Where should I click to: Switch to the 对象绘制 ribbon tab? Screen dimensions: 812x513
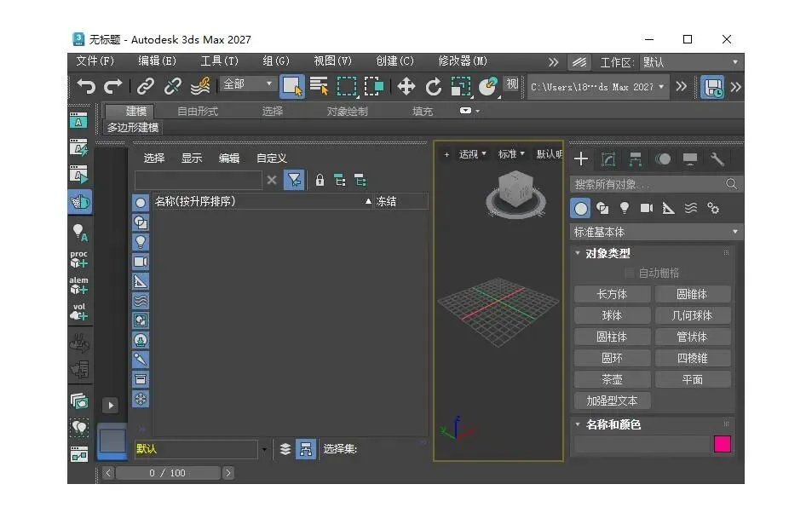[347, 112]
